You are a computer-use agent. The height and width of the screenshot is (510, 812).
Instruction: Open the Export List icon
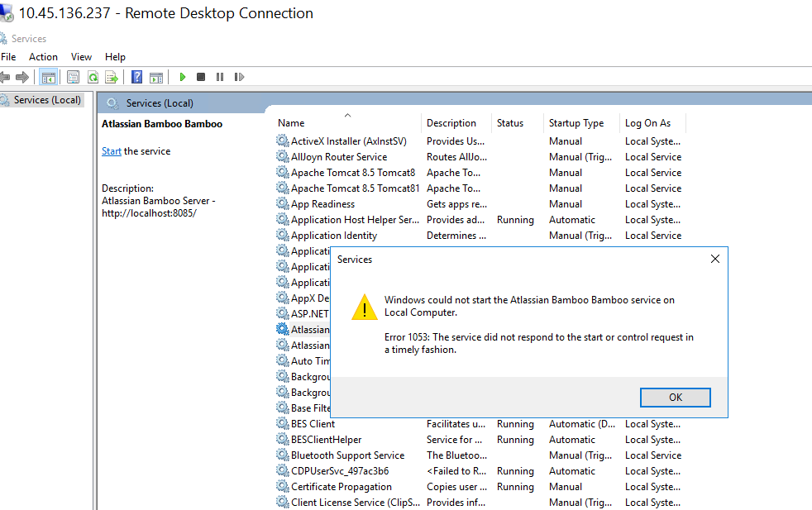click(x=112, y=77)
